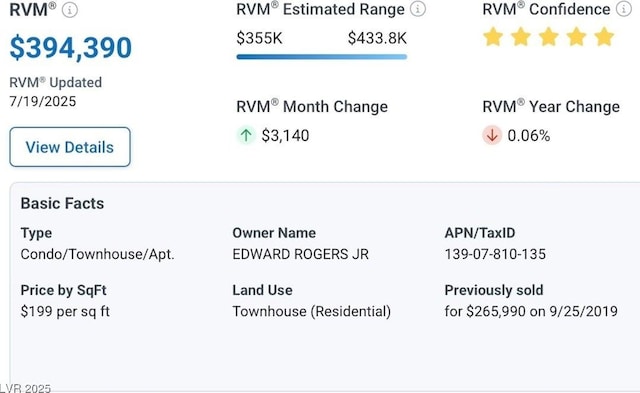This screenshot has width=640, height=393.
Task: Click the previously sold price text
Action: click(x=531, y=311)
